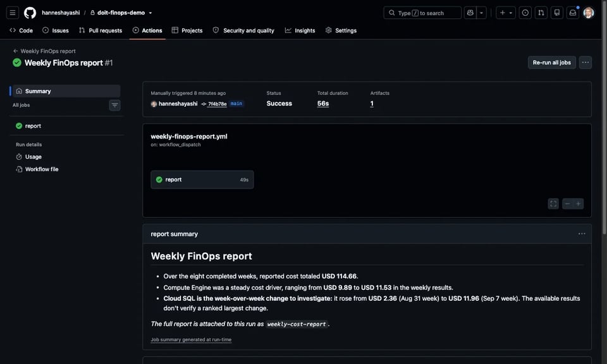Select Summary in the sidebar

coord(66,91)
